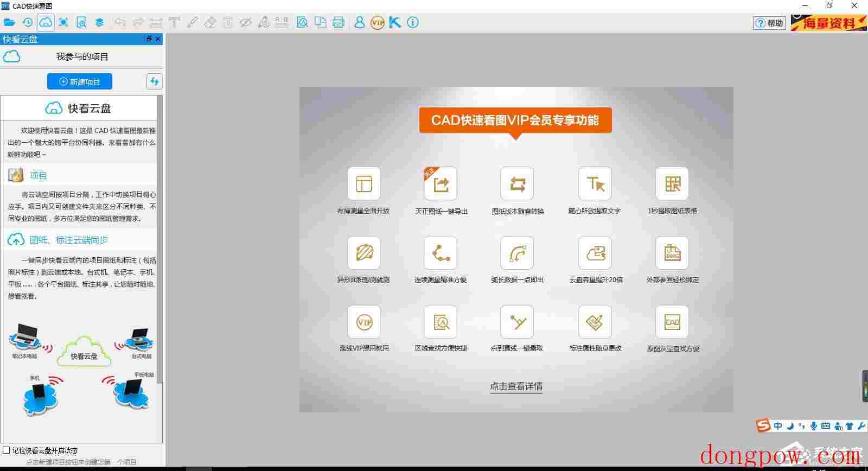
Task: Click the cloud panel vertical scrollbar
Action: [159, 239]
